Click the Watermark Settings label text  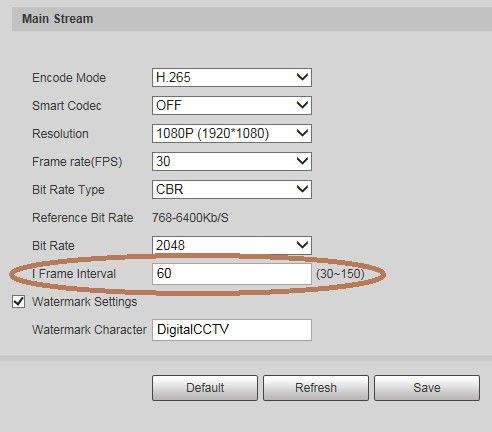[85, 302]
